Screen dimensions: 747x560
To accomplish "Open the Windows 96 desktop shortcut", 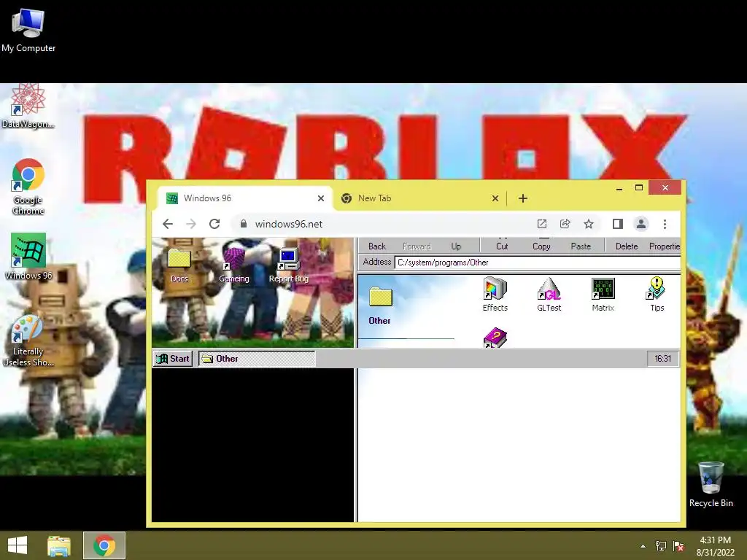I will click(28, 256).
